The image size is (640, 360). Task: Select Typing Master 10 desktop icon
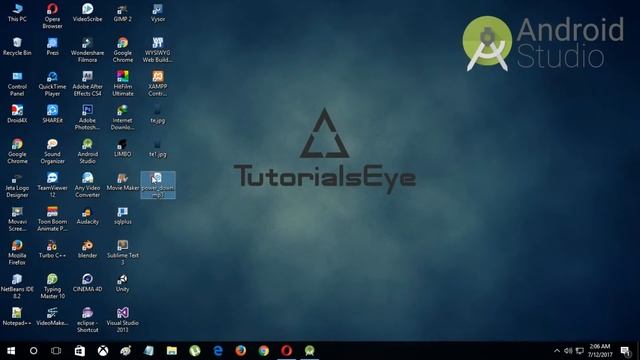[52, 287]
